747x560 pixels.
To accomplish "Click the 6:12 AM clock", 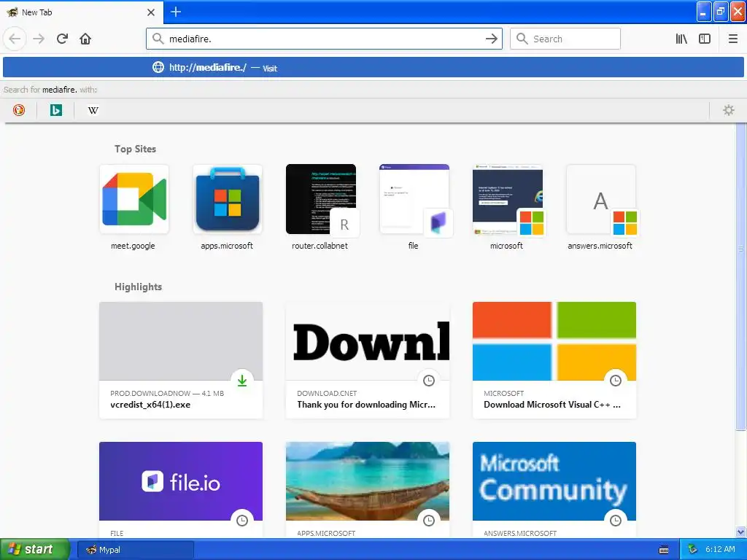I will point(720,550).
